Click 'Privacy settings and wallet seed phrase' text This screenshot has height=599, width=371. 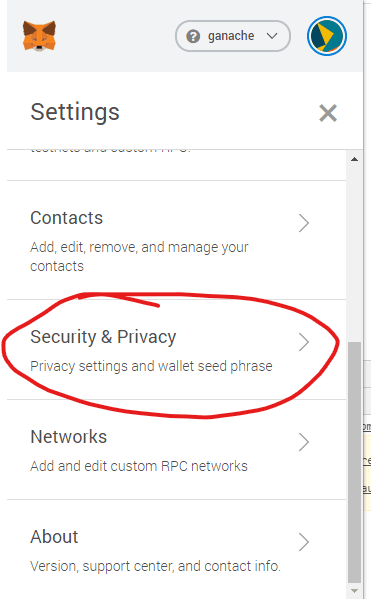(x=151, y=366)
